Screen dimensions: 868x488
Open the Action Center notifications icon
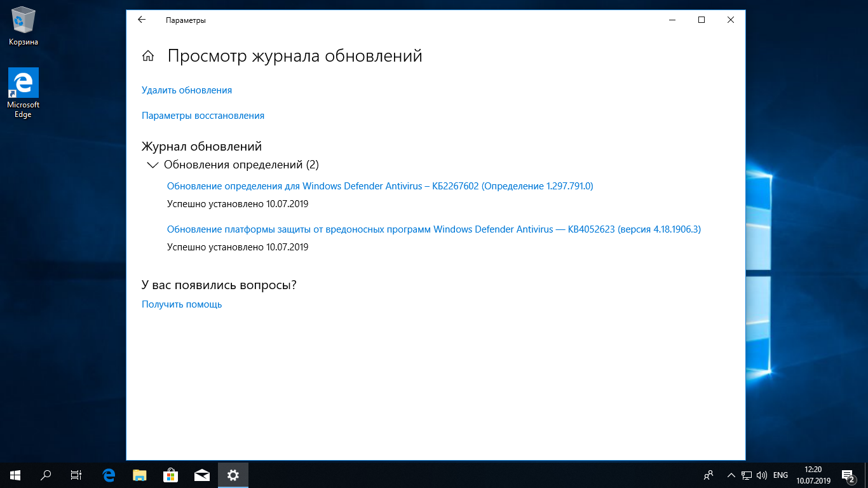click(x=848, y=475)
